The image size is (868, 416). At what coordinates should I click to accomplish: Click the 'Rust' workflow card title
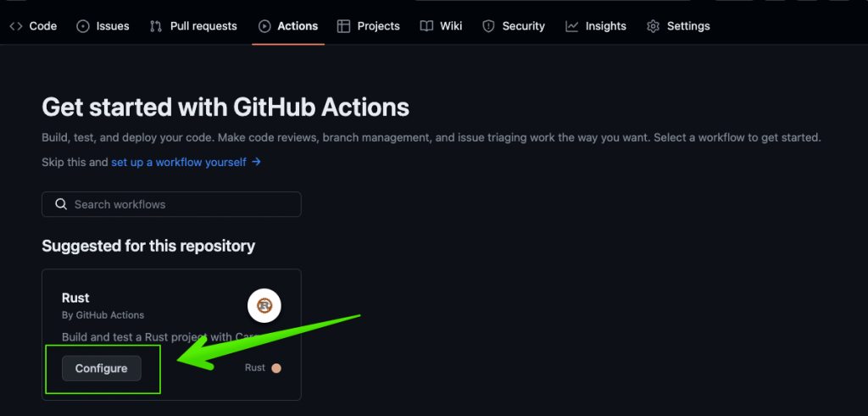[75, 297]
